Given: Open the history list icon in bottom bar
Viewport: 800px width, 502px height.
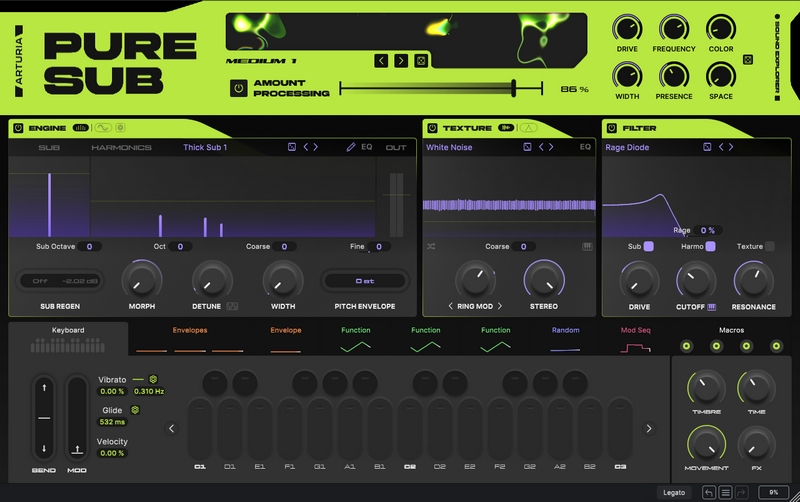Looking at the screenshot, I should (725, 492).
